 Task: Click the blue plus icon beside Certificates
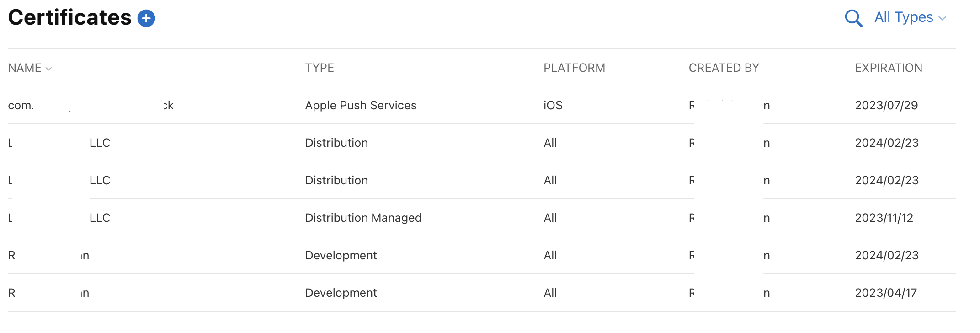[x=146, y=18]
